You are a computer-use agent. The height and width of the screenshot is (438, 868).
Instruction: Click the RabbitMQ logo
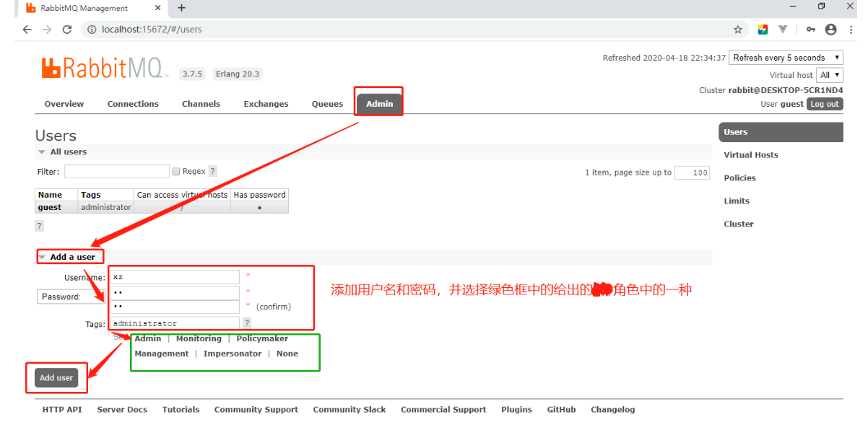point(105,69)
